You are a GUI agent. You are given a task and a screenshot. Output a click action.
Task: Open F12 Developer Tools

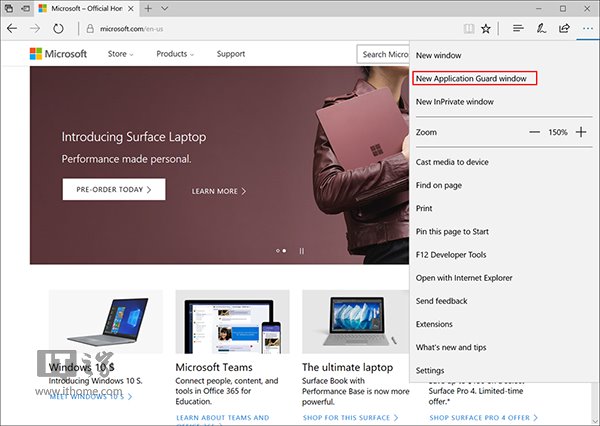pyautogui.click(x=451, y=255)
